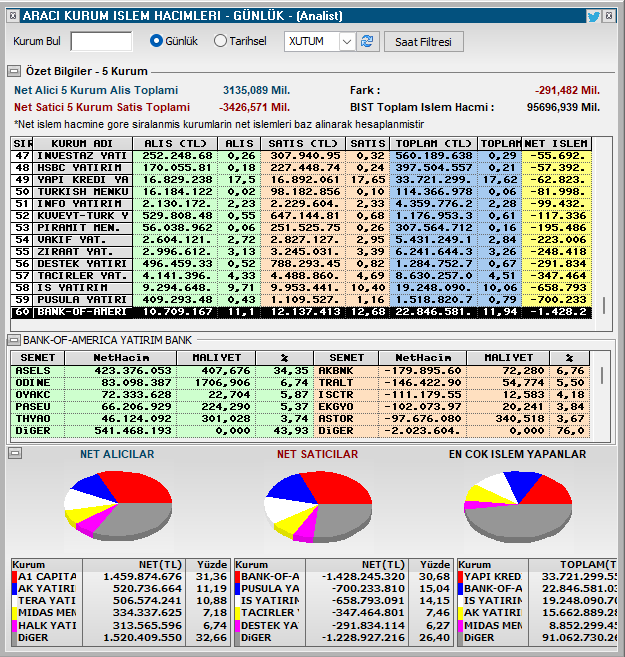Select the ASELS stock row
This screenshot has width=625, height=657.
coord(162,371)
